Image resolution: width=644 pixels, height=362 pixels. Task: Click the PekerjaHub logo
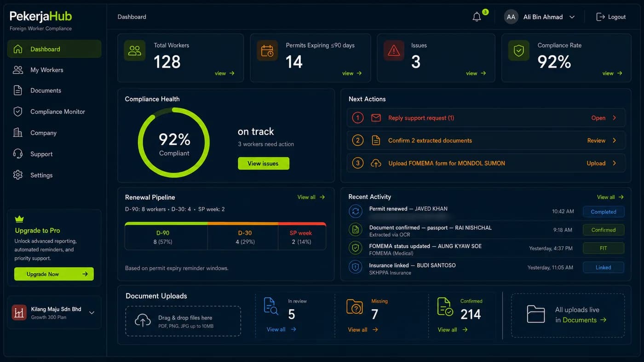[x=41, y=17]
